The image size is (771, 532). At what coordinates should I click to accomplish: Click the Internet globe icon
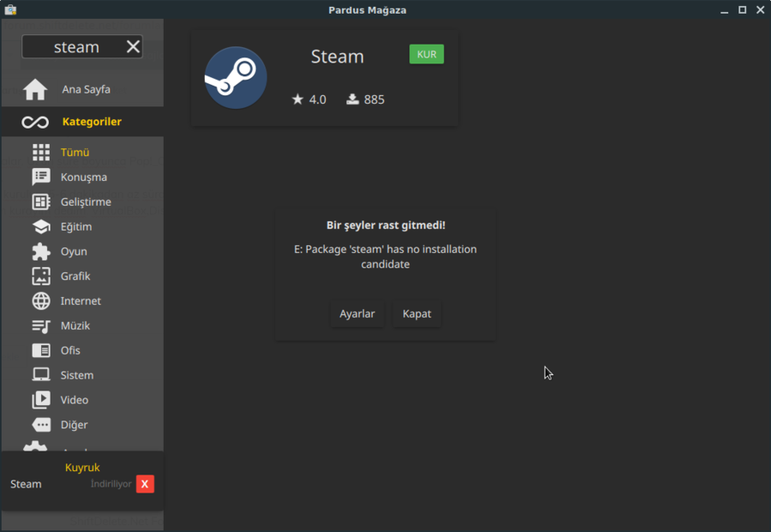(41, 301)
